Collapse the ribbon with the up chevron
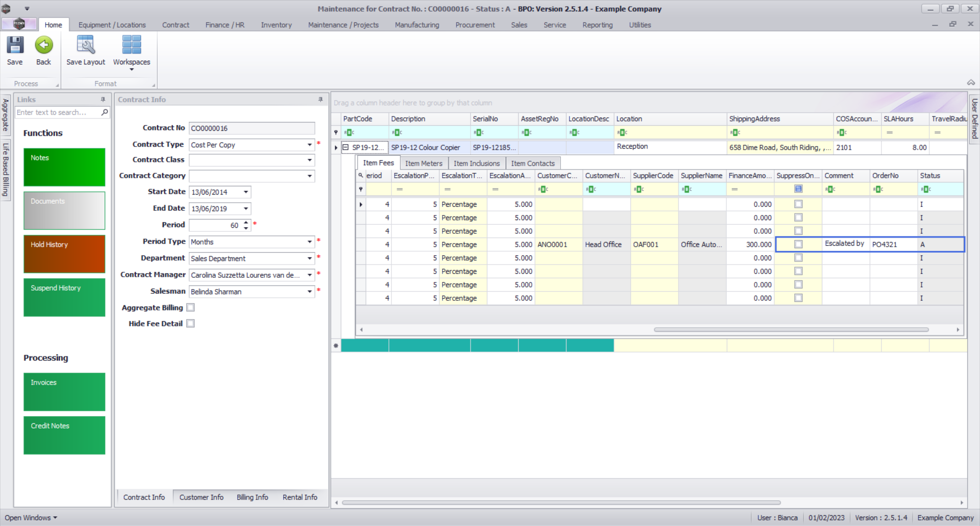The image size is (980, 526). point(970,83)
